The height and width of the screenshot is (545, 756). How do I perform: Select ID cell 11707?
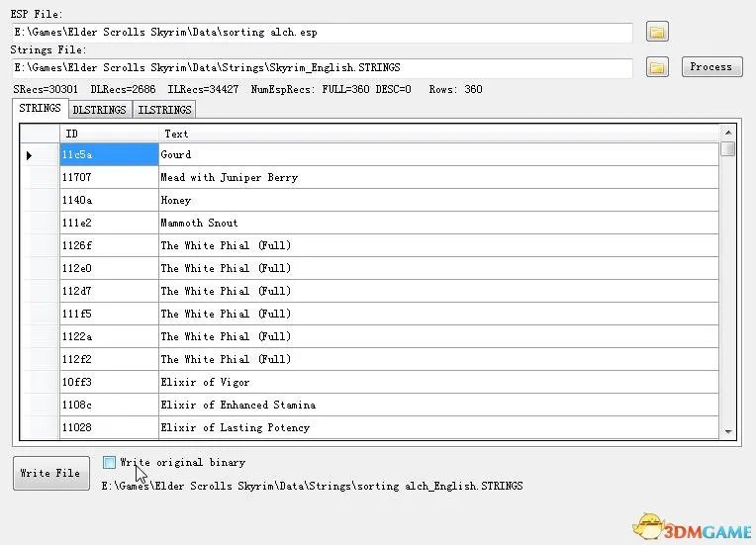coord(110,177)
